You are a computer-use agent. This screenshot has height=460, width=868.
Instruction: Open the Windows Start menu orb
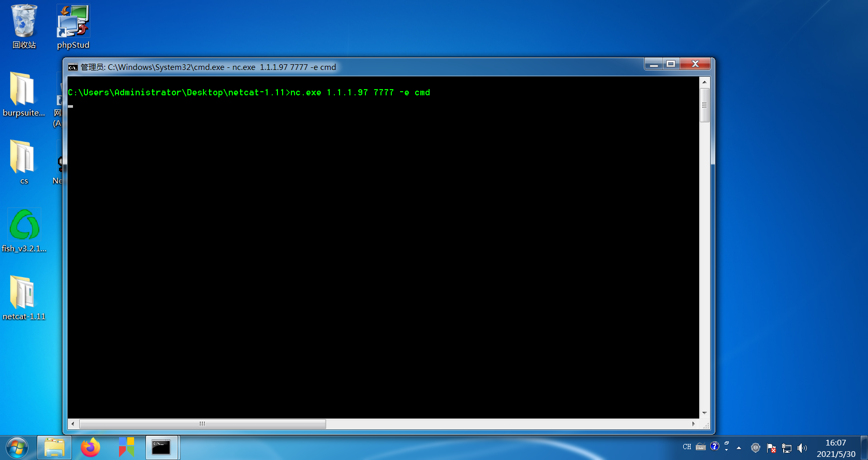(17, 448)
